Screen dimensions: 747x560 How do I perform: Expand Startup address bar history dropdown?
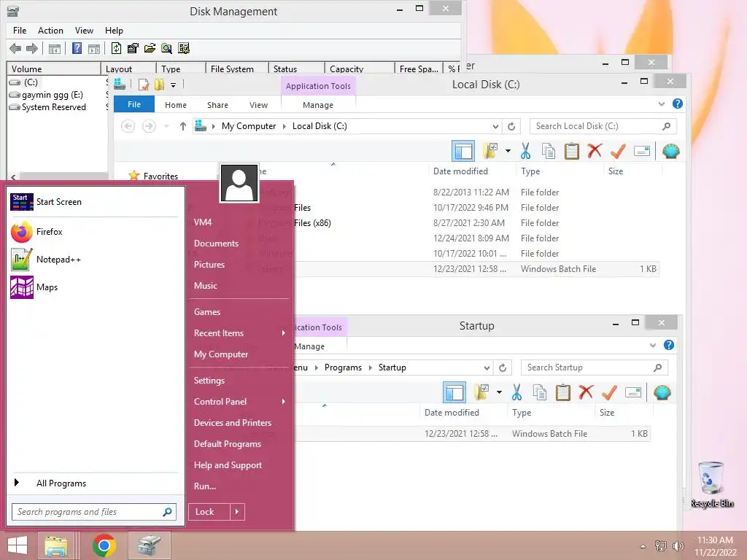pyautogui.click(x=487, y=367)
